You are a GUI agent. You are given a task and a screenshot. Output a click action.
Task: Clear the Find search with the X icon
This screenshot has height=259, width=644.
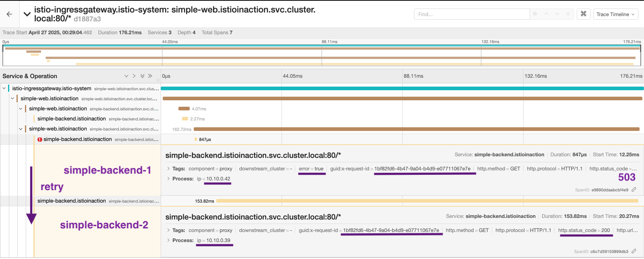coord(568,14)
